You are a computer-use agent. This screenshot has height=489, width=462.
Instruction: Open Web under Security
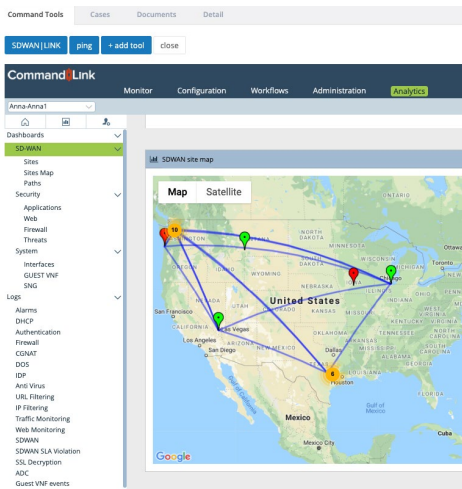coord(30,219)
